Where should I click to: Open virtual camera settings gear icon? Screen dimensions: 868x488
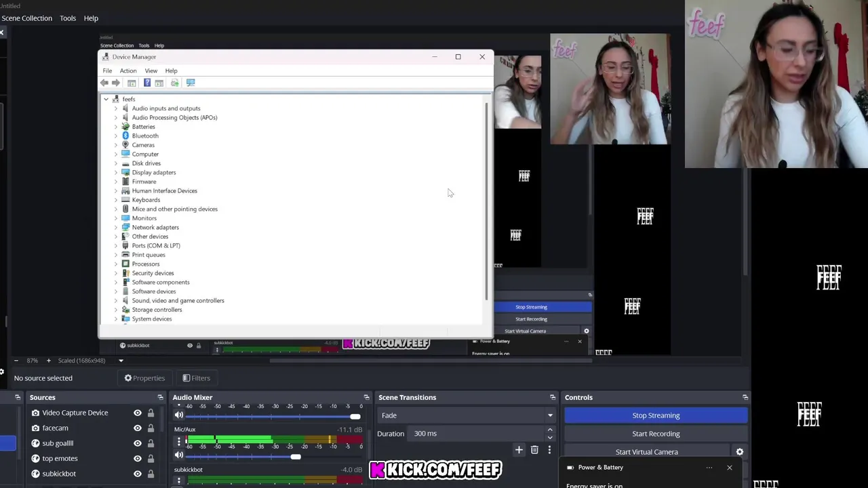[x=740, y=452]
